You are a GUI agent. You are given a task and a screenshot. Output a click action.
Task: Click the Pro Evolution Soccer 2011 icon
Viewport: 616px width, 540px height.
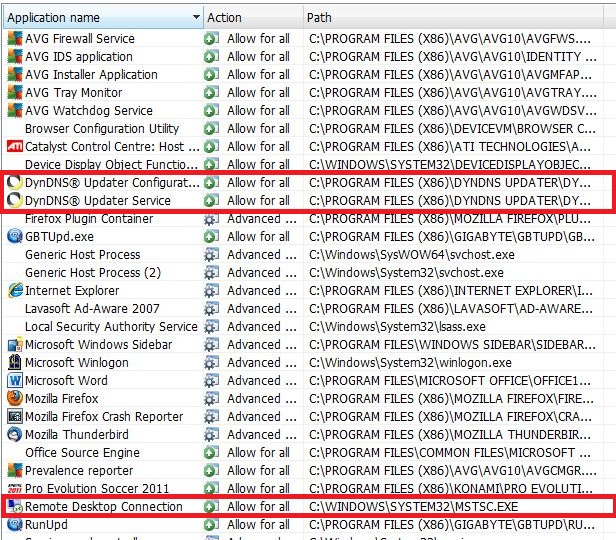pyautogui.click(x=15, y=489)
